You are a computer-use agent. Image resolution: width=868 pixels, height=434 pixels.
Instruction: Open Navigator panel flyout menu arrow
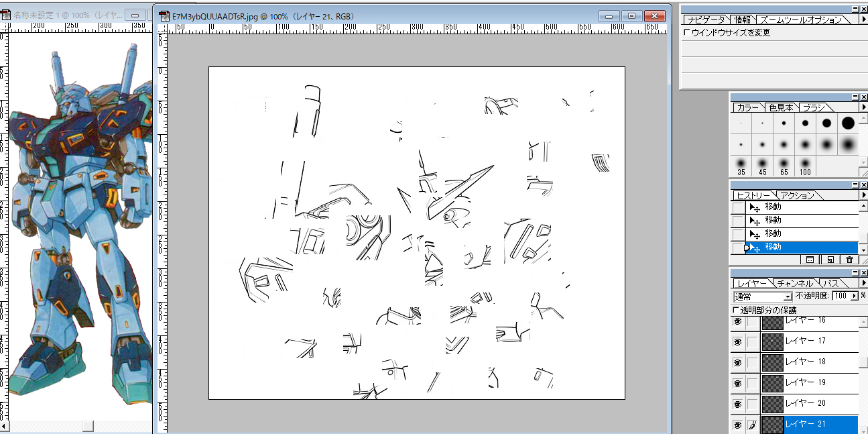click(x=863, y=19)
